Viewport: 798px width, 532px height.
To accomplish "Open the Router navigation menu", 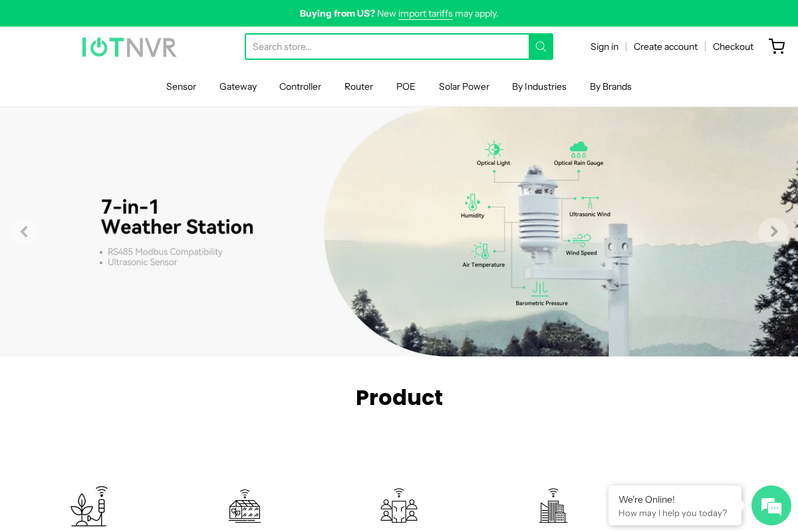I will click(358, 86).
